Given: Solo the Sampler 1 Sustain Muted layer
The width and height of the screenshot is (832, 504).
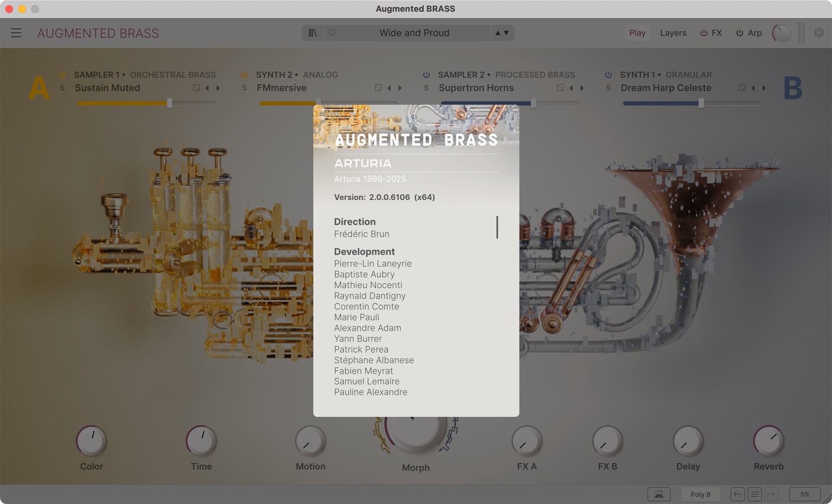Looking at the screenshot, I should (x=62, y=88).
